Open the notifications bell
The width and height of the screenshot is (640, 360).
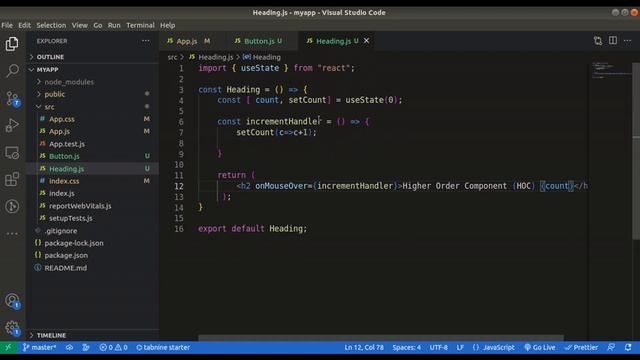click(x=628, y=347)
